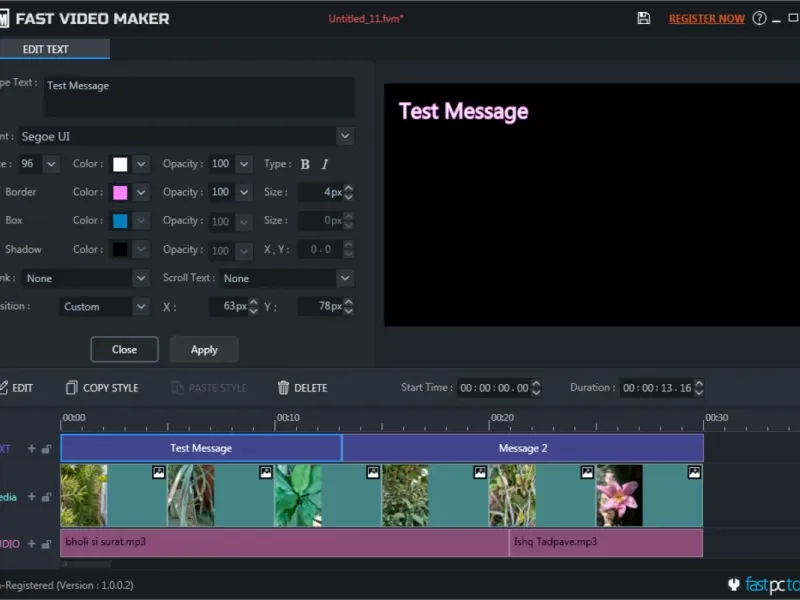
Task: Adjust the Duration stepper
Action: tap(699, 388)
